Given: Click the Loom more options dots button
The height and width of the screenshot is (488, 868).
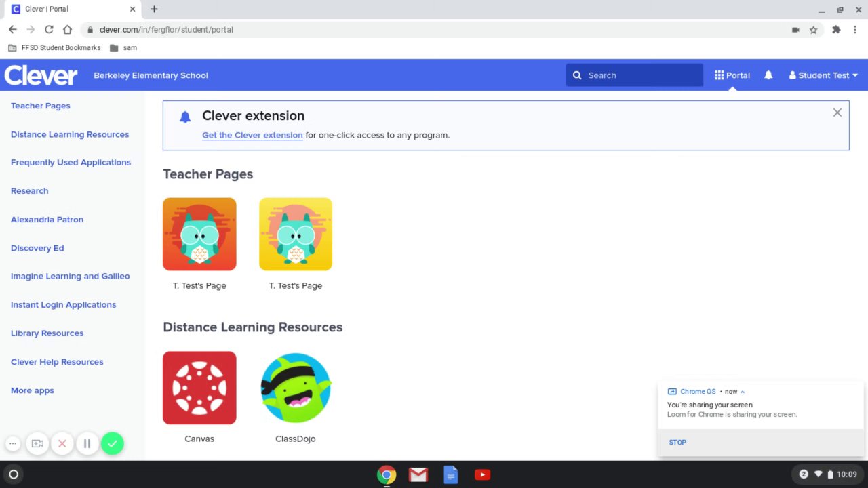Looking at the screenshot, I should tap(12, 444).
